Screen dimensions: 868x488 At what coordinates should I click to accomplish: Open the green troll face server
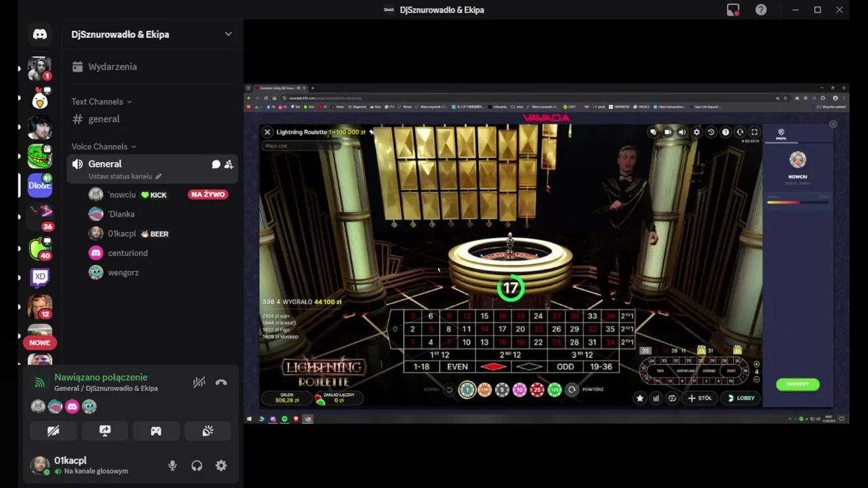[x=40, y=157]
